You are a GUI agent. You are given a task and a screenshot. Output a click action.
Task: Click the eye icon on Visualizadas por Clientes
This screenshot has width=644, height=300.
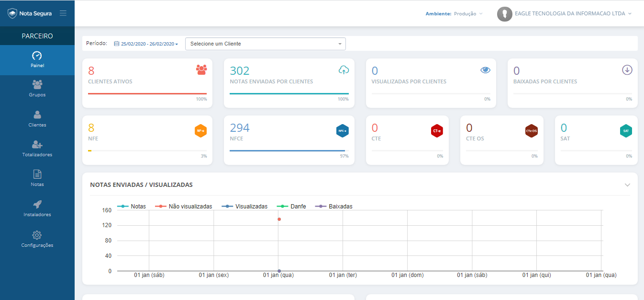486,70
